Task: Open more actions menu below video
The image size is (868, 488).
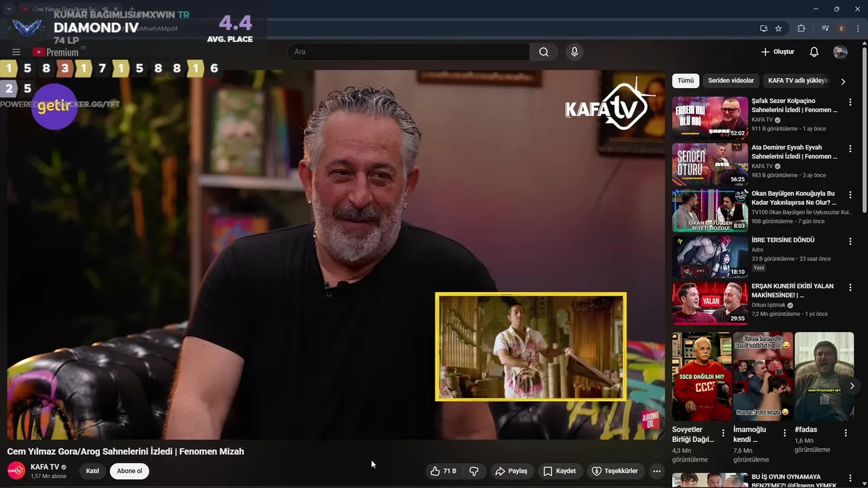Action: [x=656, y=471]
